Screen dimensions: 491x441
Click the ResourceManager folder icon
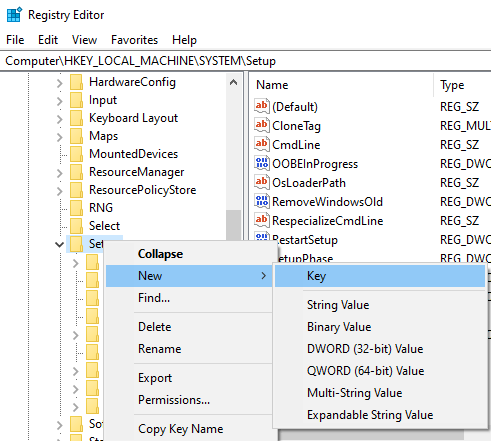(76, 172)
